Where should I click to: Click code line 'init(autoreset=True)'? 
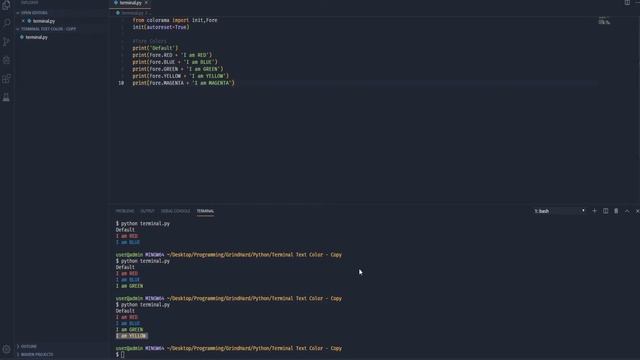[161, 27]
